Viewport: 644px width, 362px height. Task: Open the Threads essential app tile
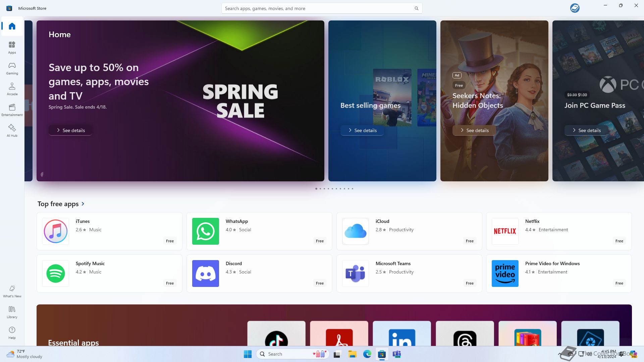tap(465, 334)
